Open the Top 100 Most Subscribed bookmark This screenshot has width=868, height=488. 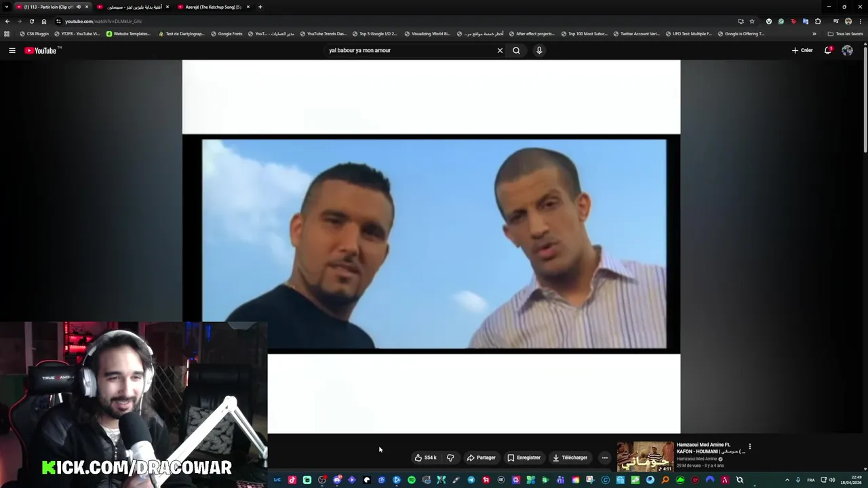tap(585, 34)
